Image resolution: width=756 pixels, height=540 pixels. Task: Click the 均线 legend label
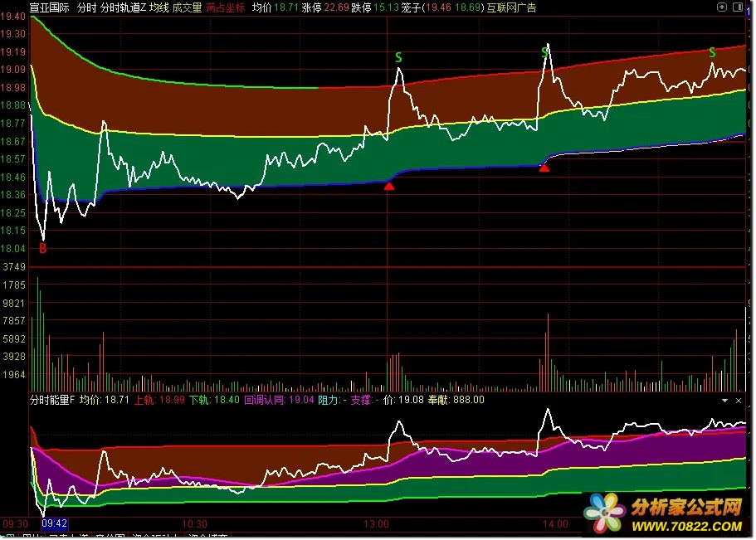(x=159, y=7)
